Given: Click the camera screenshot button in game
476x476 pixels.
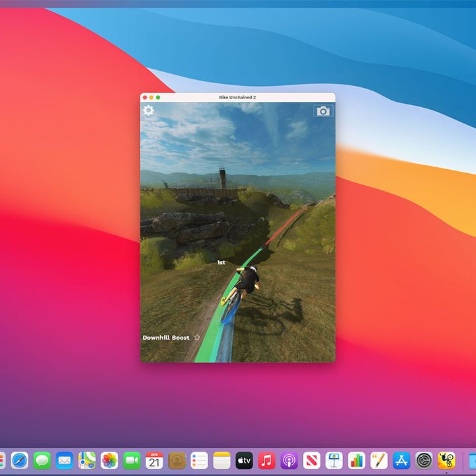Looking at the screenshot, I should point(323,111).
